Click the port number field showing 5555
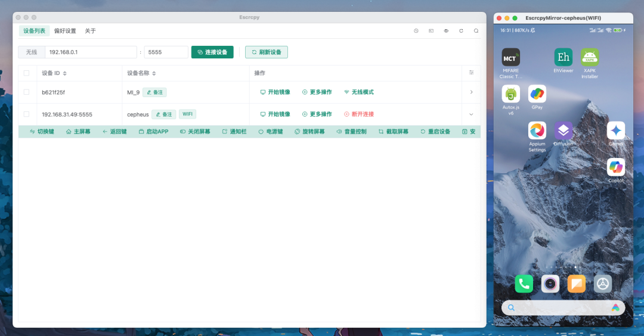The height and width of the screenshot is (336, 644). point(166,52)
